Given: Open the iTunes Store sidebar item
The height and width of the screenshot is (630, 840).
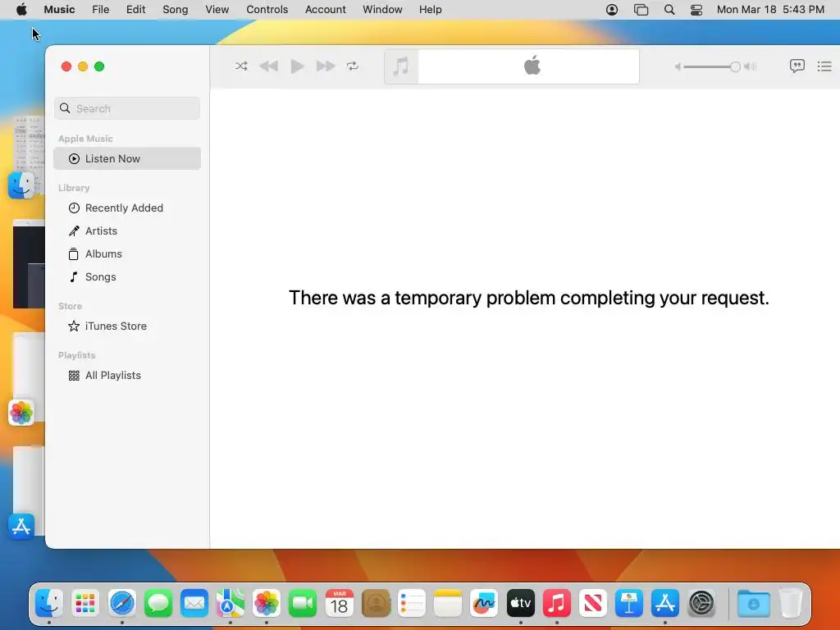Looking at the screenshot, I should pyautogui.click(x=127, y=326).
